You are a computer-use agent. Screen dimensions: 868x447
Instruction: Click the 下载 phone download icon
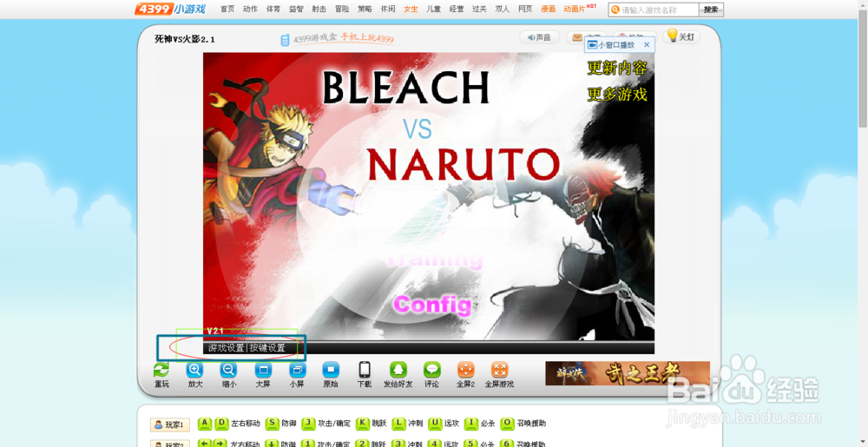click(365, 370)
